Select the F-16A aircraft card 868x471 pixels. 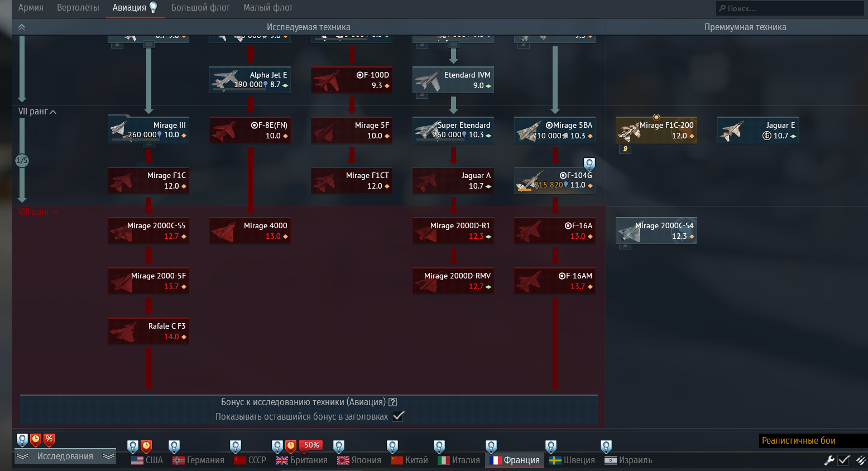tap(555, 230)
